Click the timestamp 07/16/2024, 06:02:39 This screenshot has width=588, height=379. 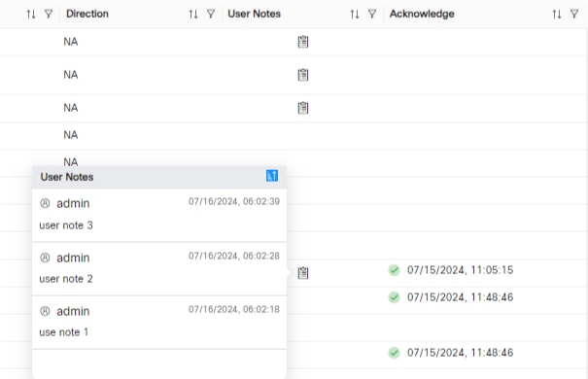pyautogui.click(x=234, y=202)
